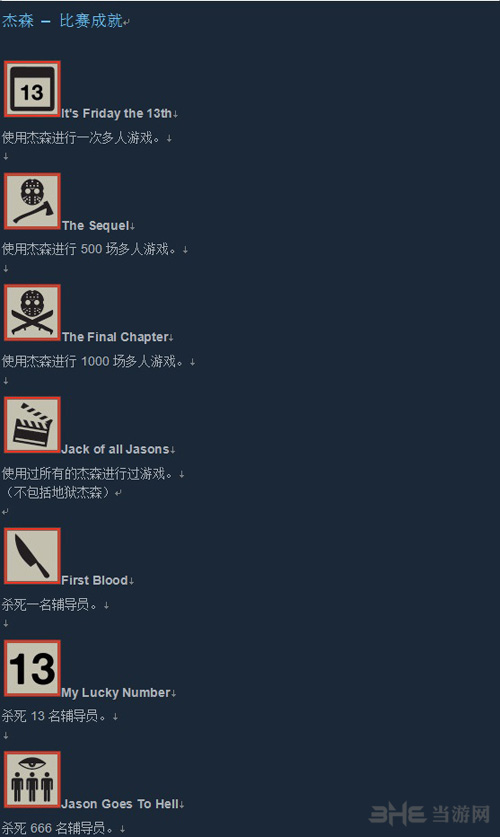Select the large number 13 icon
Viewport: 500px width, 837px height.
pos(32,668)
